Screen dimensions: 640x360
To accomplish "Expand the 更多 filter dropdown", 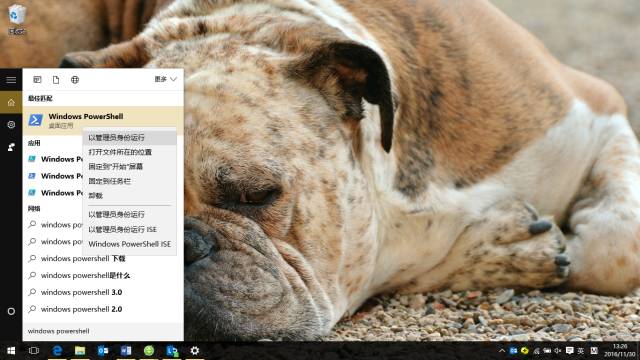I will pyautogui.click(x=165, y=79).
